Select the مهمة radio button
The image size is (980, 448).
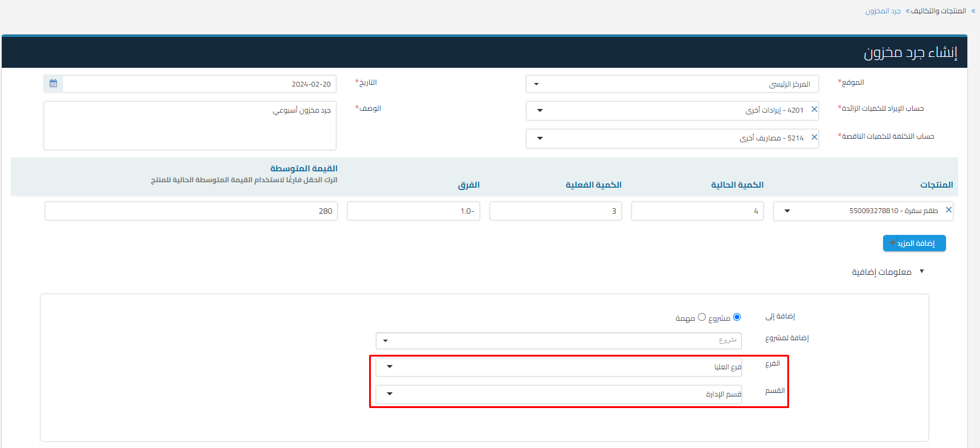702,317
